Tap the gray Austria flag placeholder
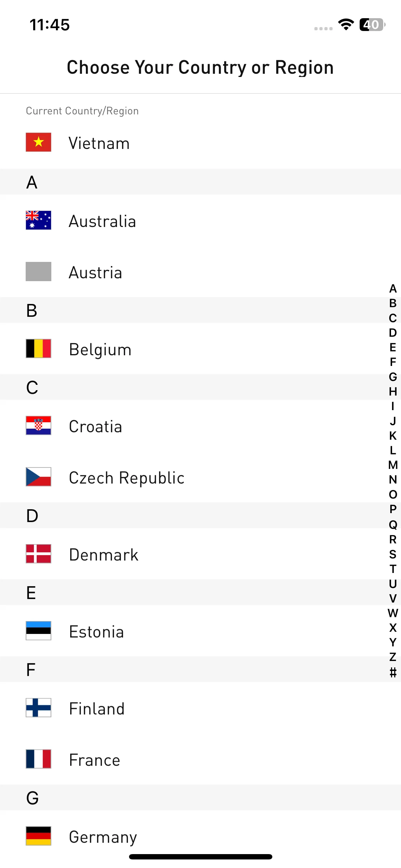 click(38, 272)
